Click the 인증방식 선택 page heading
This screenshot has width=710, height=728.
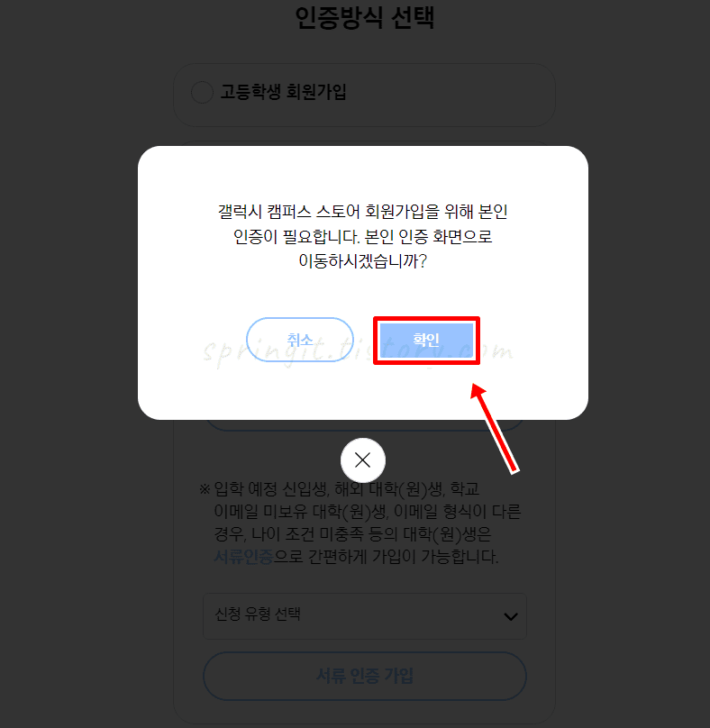365,18
